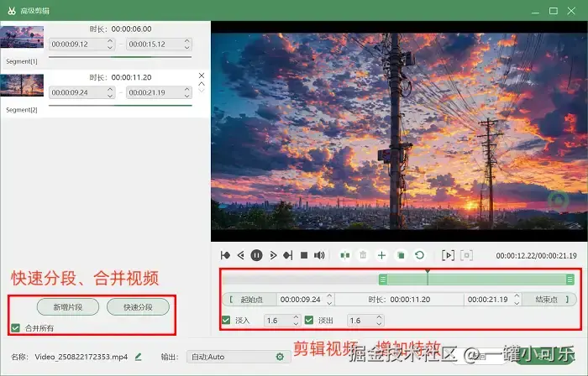Viewport: 588px width, 376px height.
Task: Decrease Segment[2] start time in the left panel
Action: tap(110, 96)
